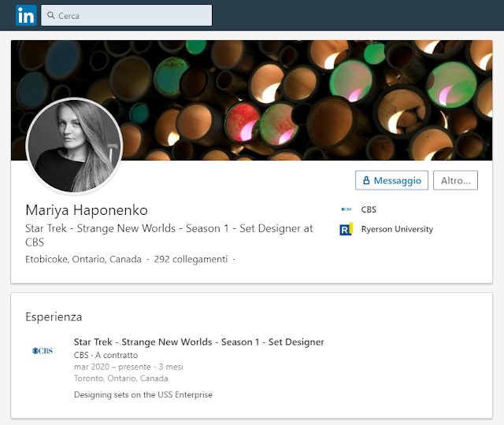Click the profile headline Star Trek text
Viewport: 504px width, 425px height.
[169, 235]
